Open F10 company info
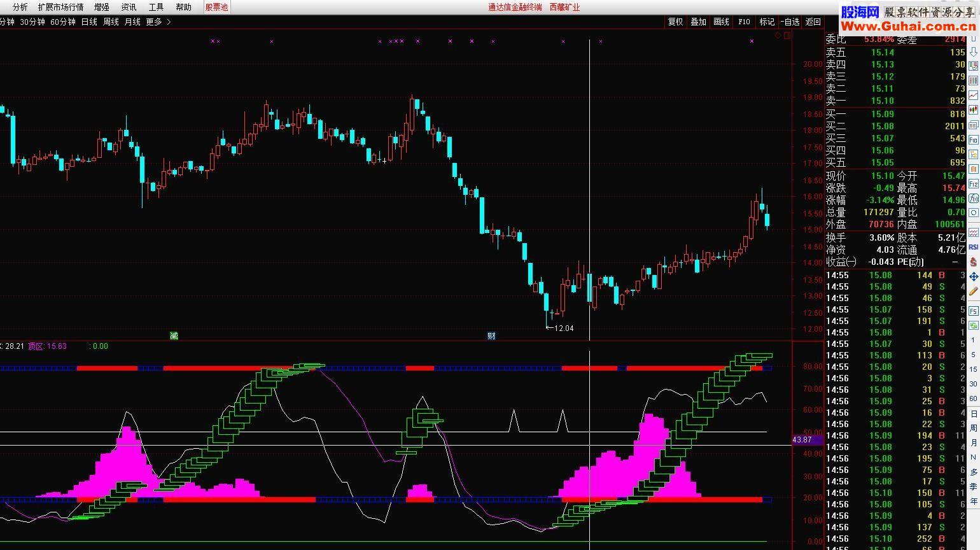Viewport: 980px width, 550px height. [x=744, y=22]
